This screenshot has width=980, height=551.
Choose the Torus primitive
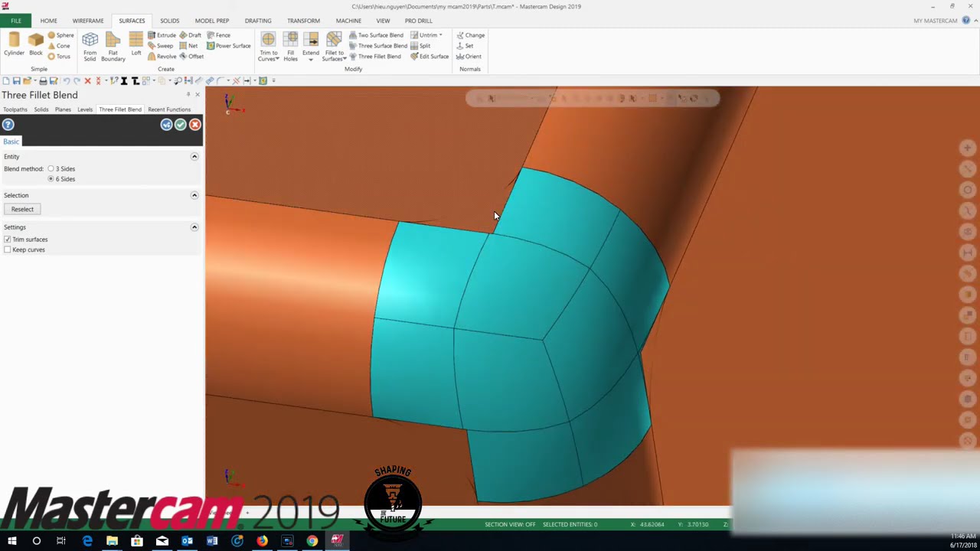pyautogui.click(x=59, y=57)
